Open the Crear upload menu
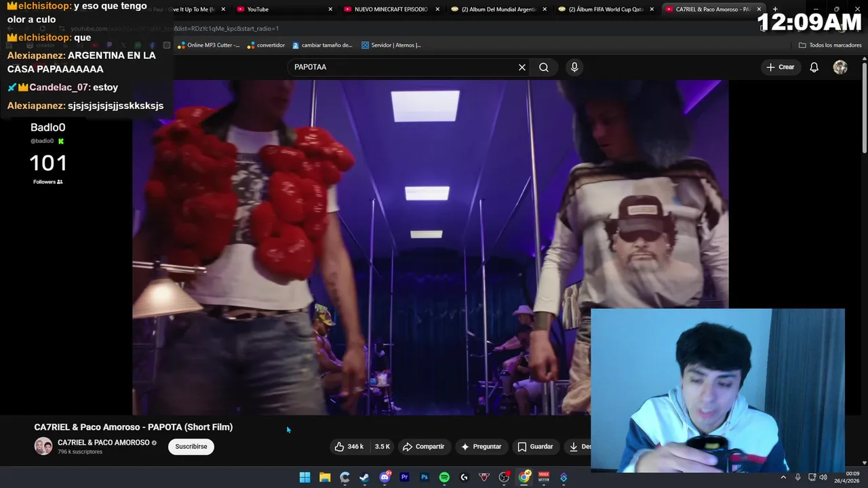This screenshot has width=868, height=488. 780,67
